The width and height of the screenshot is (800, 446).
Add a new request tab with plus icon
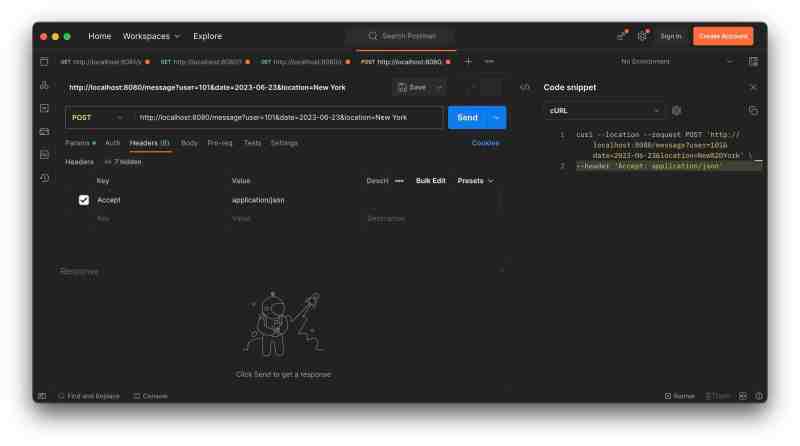[x=468, y=61]
